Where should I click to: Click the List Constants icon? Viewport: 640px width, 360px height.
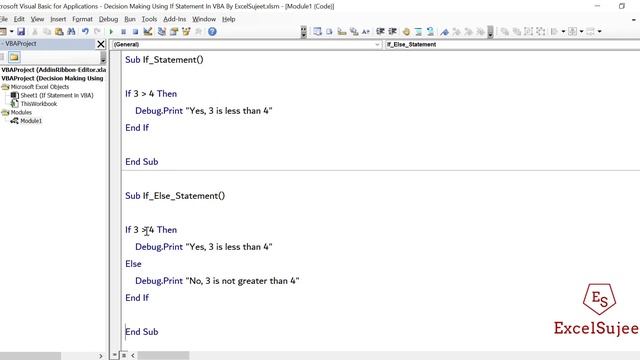pyautogui.click(x=329, y=31)
